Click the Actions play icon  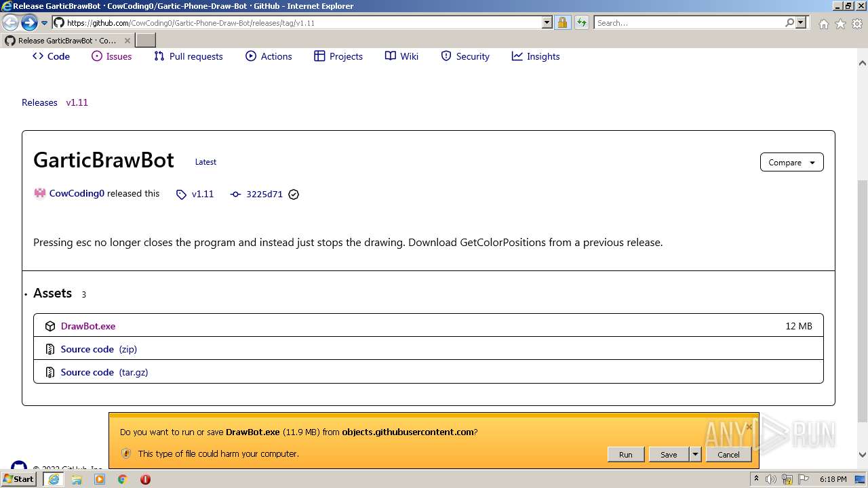point(251,56)
